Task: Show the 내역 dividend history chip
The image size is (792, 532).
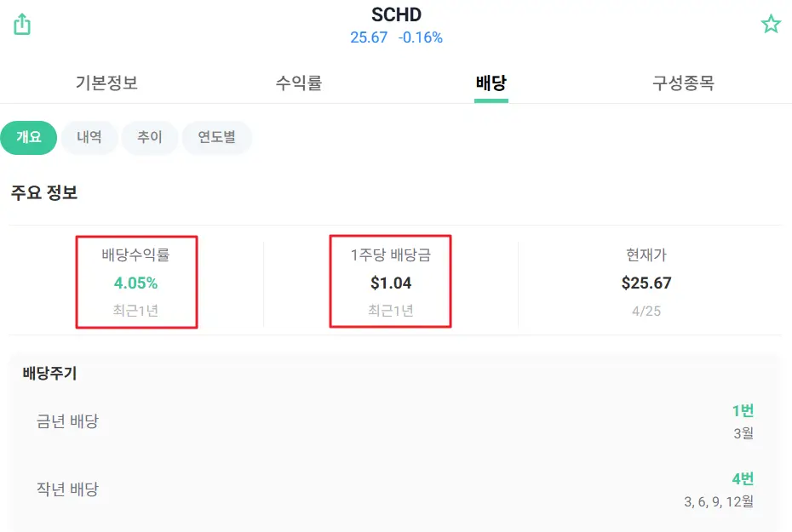Action: point(89,137)
